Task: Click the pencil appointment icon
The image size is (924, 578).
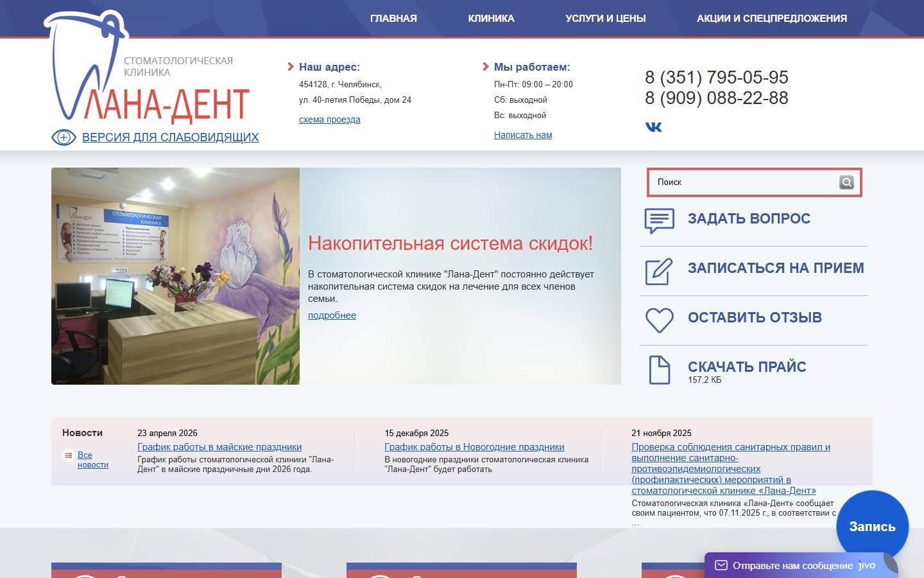Action: [659, 271]
